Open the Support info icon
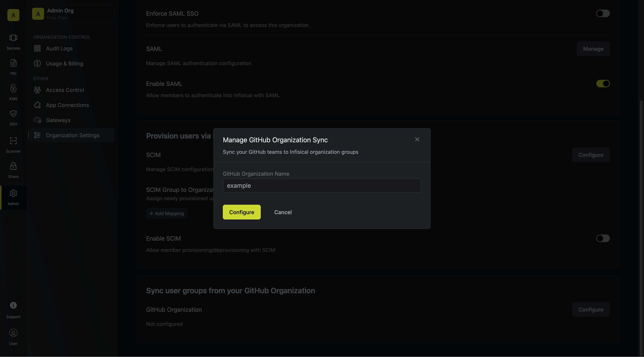The height and width of the screenshot is (357, 644). [13, 305]
